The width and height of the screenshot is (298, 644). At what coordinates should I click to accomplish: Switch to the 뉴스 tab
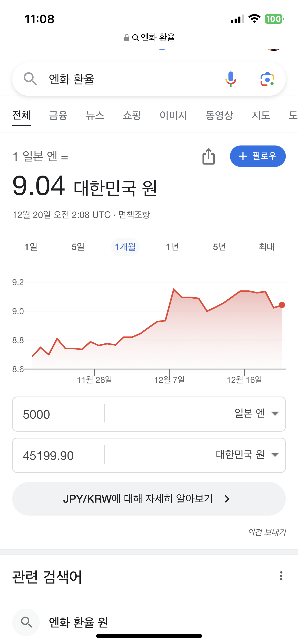point(95,115)
